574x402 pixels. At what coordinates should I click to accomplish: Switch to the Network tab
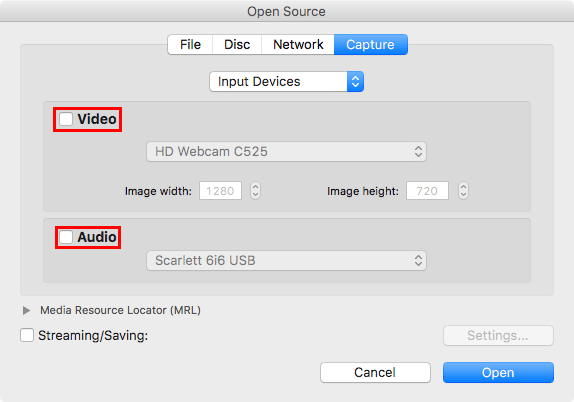298,45
